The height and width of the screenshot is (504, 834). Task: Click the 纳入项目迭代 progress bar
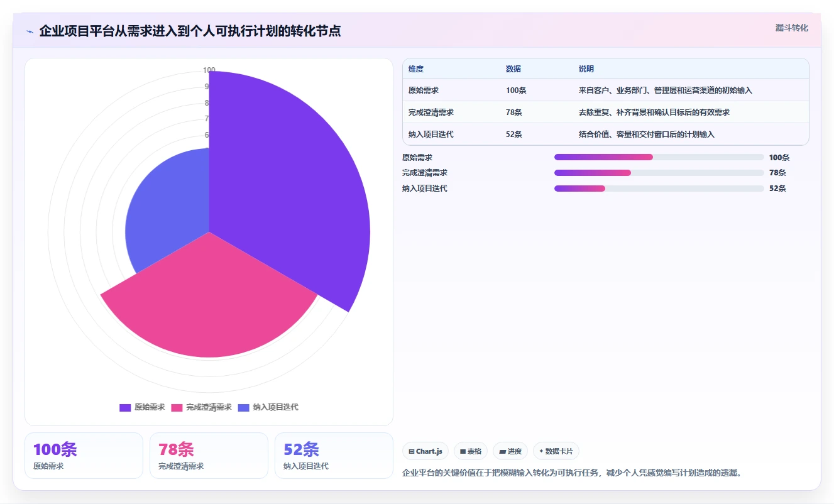click(x=659, y=189)
